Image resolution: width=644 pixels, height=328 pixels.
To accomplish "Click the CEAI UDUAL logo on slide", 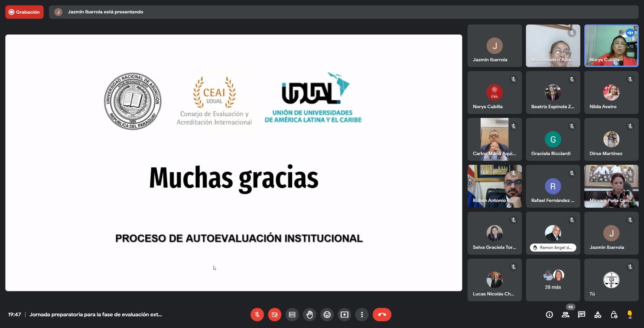I will pyautogui.click(x=214, y=101).
